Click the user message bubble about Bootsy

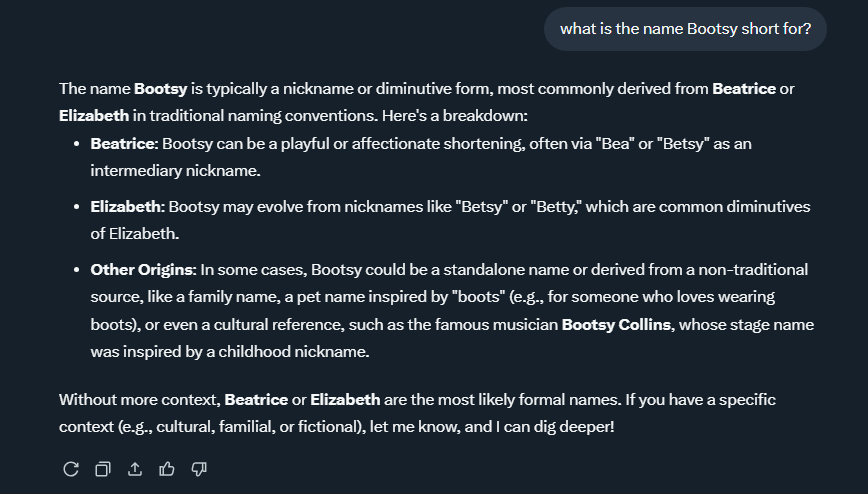coord(685,28)
